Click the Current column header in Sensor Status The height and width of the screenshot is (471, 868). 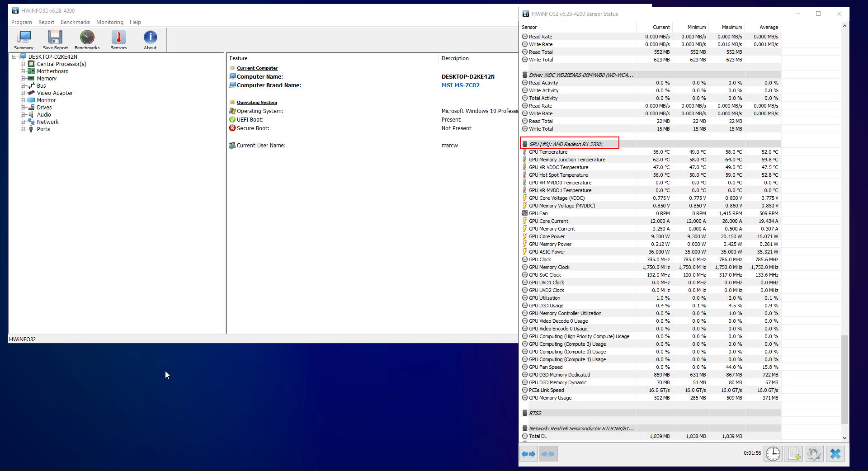(x=654, y=27)
